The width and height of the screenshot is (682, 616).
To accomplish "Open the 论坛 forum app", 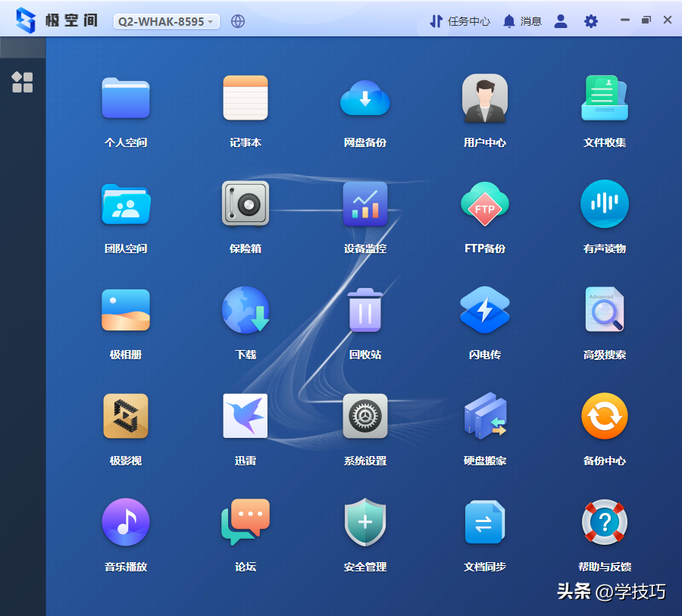I will (246, 522).
